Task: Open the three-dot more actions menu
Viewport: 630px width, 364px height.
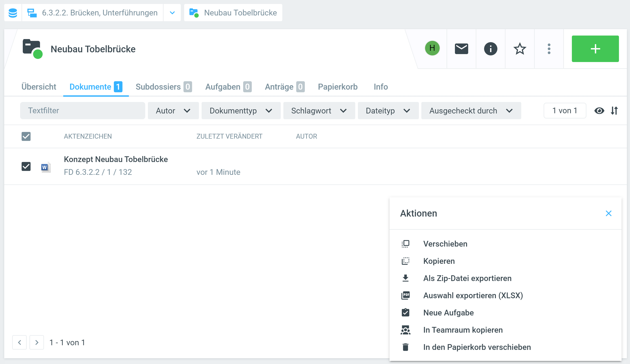Action: click(x=549, y=49)
